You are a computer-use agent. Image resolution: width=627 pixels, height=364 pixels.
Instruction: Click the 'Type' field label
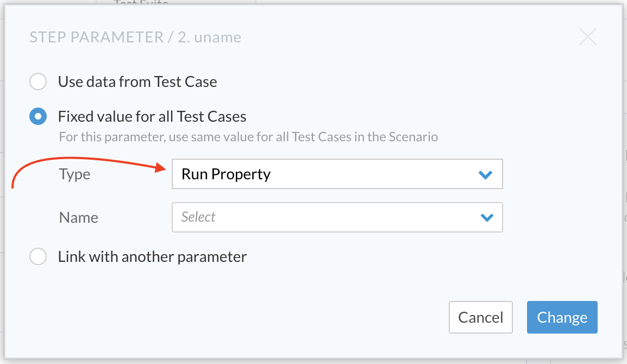[75, 174]
